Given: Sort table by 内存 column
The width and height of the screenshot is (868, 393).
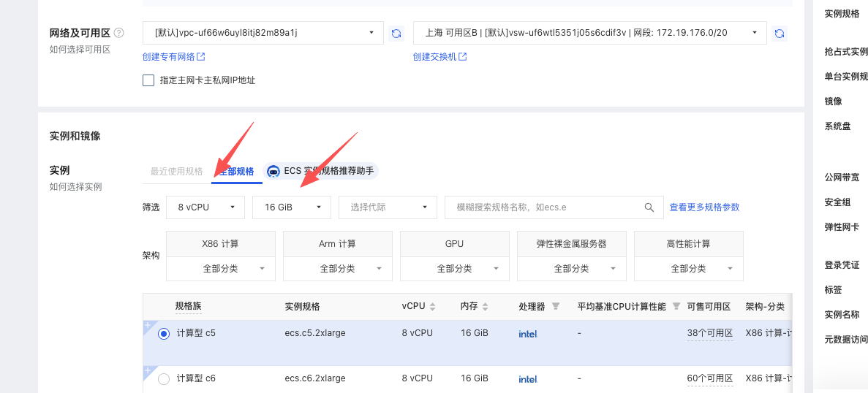Looking at the screenshot, I should tap(485, 307).
